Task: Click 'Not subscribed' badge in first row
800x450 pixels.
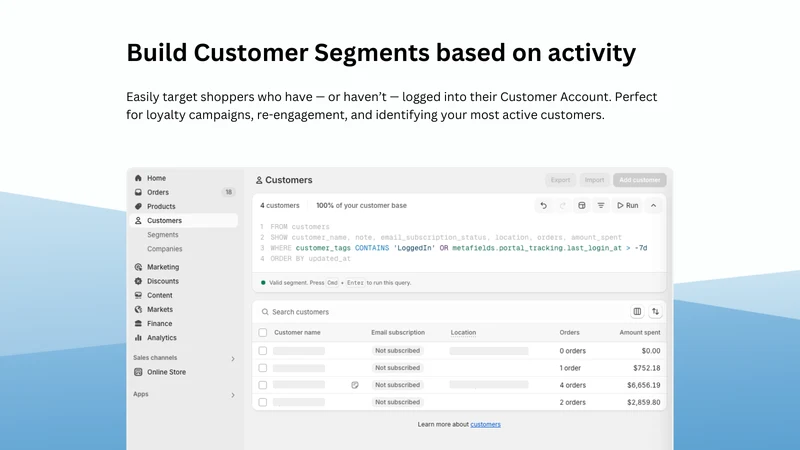Action: [397, 351]
